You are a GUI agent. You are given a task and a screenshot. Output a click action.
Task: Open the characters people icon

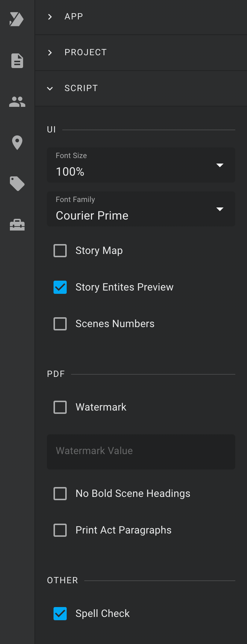coord(17,102)
